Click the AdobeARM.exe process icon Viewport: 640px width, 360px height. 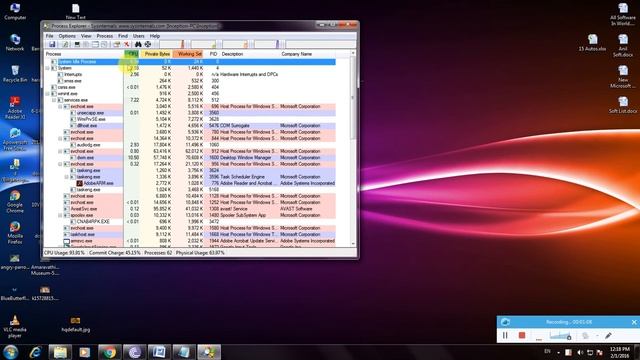80,183
